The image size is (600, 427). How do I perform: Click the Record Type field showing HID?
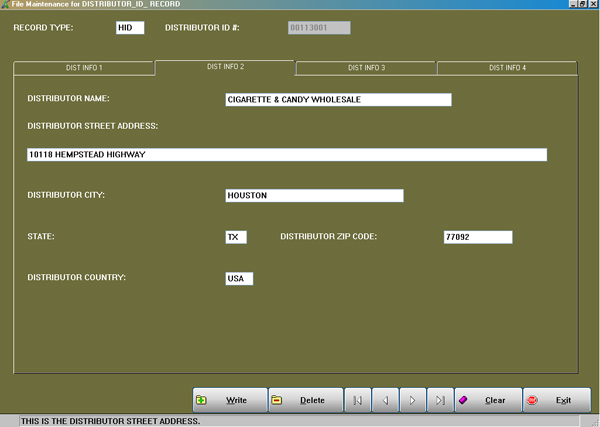[130, 27]
